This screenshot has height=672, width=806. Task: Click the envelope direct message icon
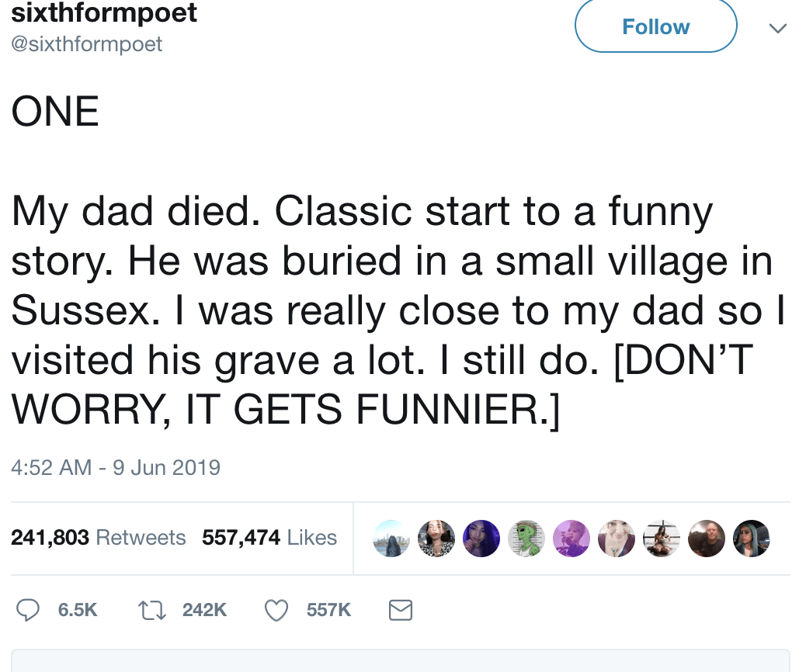[x=401, y=610]
